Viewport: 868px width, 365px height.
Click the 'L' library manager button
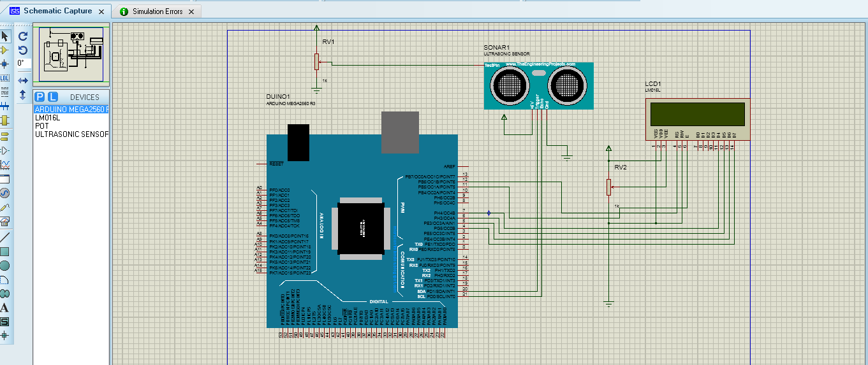53,97
